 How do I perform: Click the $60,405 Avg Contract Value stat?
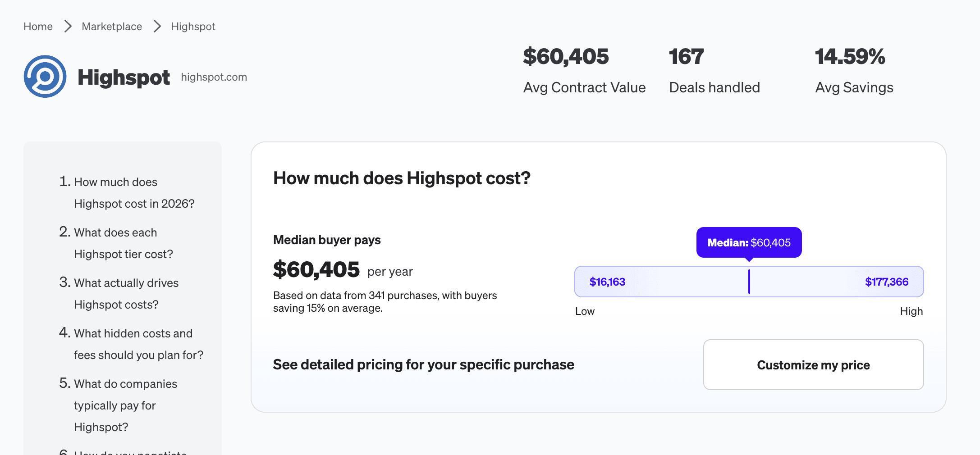[584, 70]
